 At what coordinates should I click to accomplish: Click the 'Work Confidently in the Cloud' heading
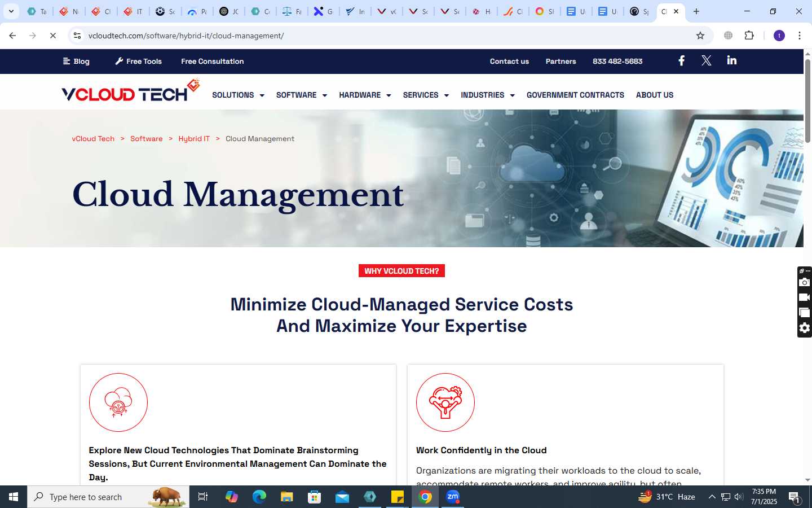pyautogui.click(x=481, y=450)
